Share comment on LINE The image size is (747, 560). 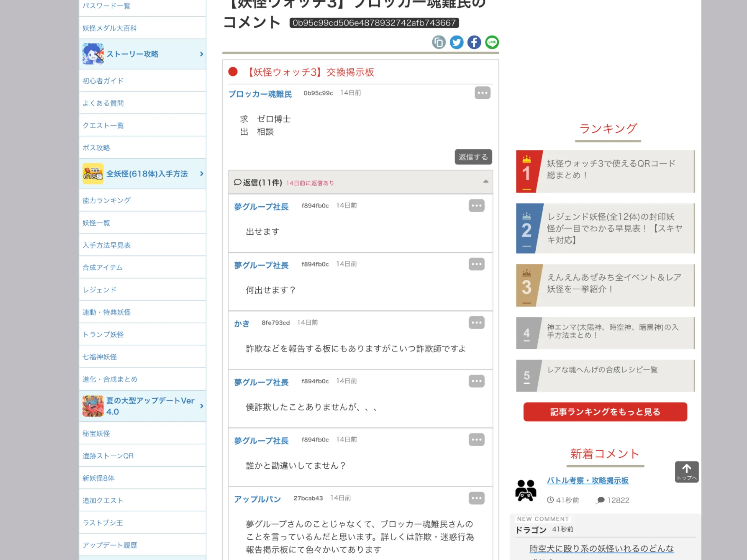point(492,43)
